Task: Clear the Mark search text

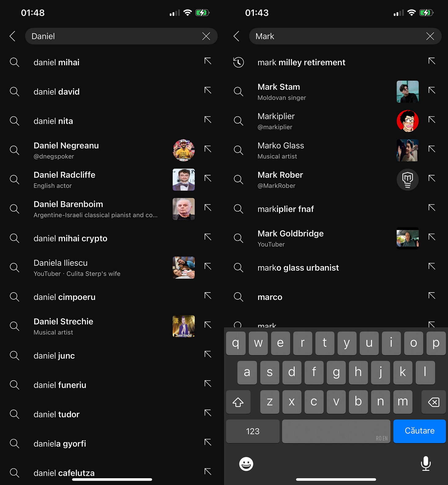Action: pos(430,36)
